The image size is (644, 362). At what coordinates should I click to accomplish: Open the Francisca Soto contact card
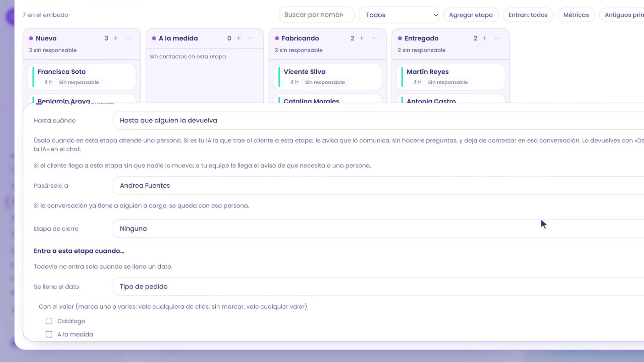pyautogui.click(x=82, y=77)
